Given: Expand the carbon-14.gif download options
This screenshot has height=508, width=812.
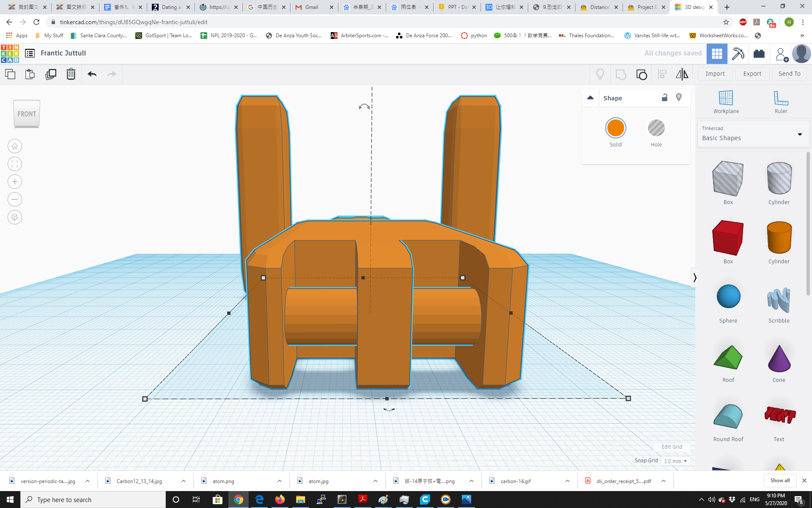Looking at the screenshot, I should [x=568, y=481].
